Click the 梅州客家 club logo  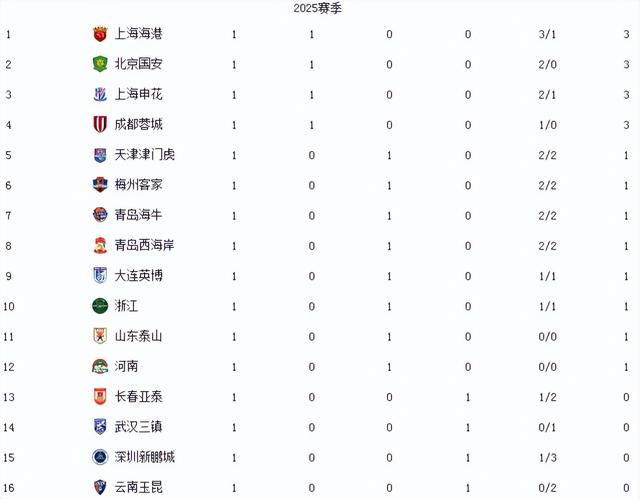[100, 185]
